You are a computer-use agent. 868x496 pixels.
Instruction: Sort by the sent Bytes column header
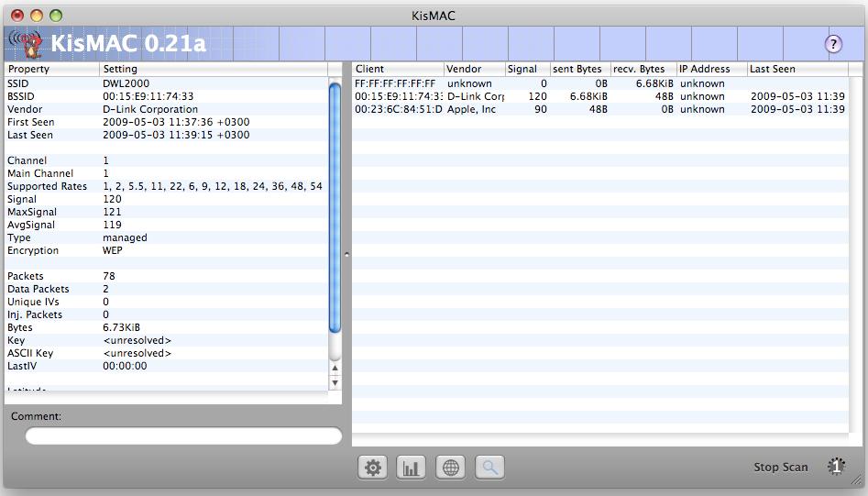(580, 69)
